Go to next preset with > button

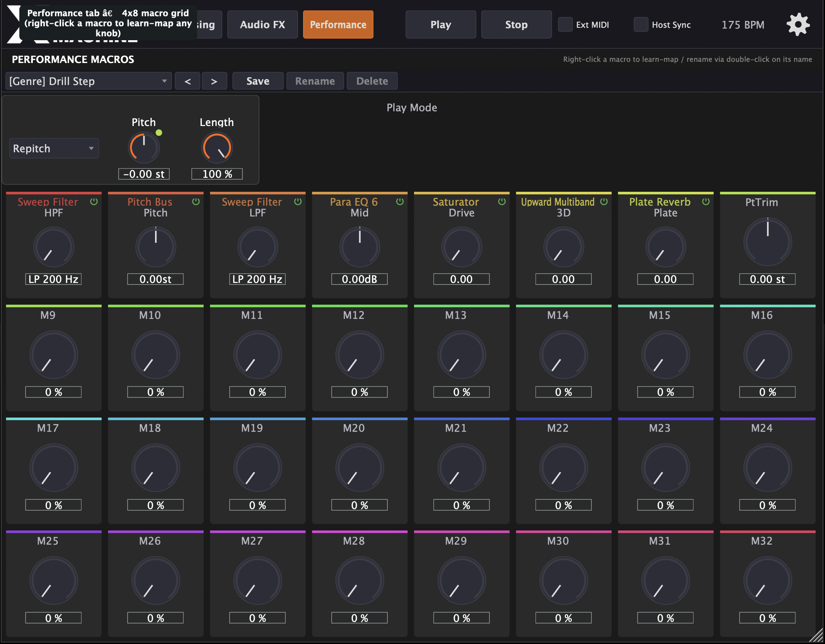click(x=214, y=81)
